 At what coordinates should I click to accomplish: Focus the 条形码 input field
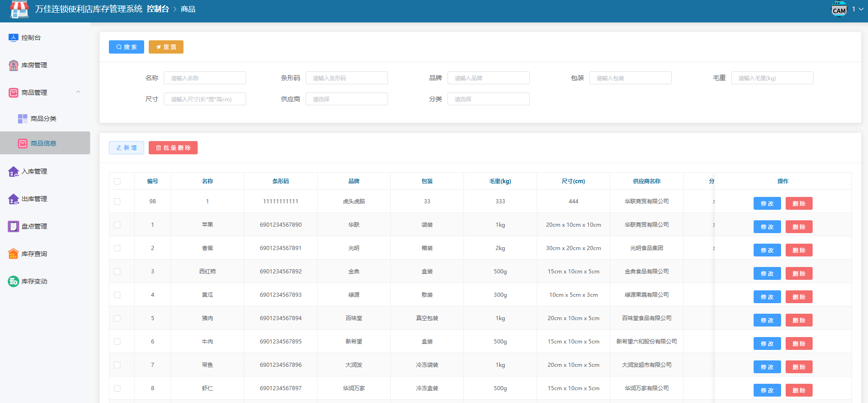tap(347, 78)
